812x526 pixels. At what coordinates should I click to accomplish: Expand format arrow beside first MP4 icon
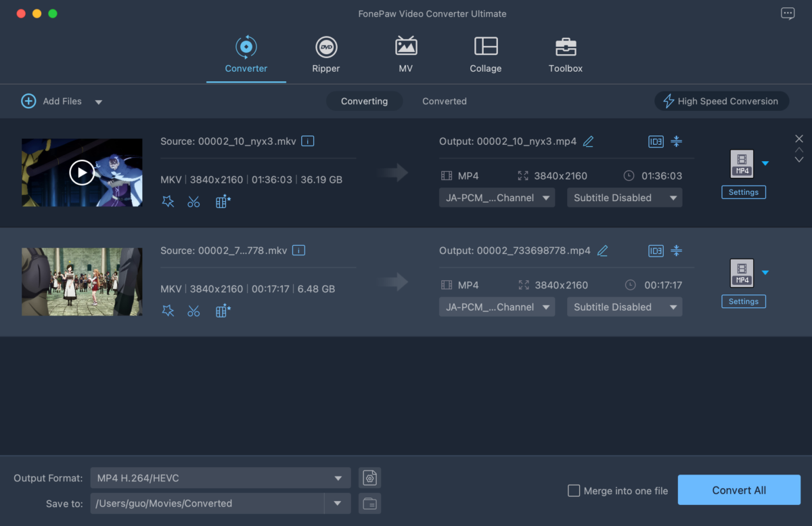click(x=765, y=163)
